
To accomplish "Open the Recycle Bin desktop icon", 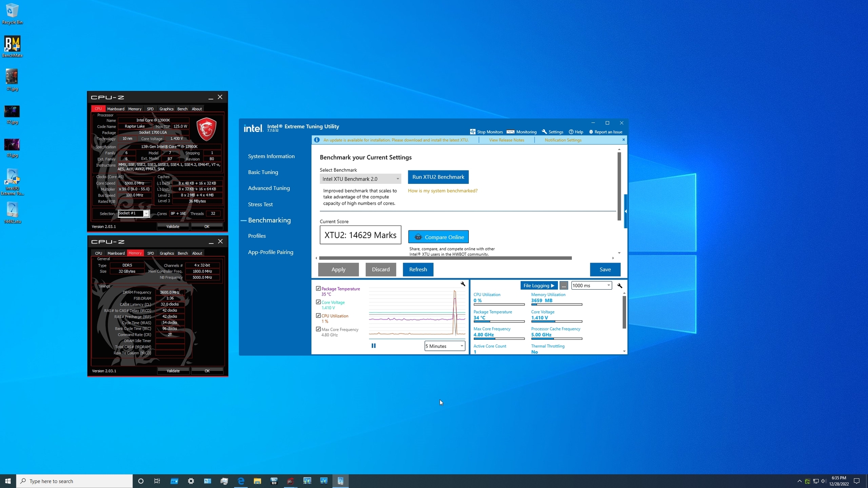I will [12, 14].
